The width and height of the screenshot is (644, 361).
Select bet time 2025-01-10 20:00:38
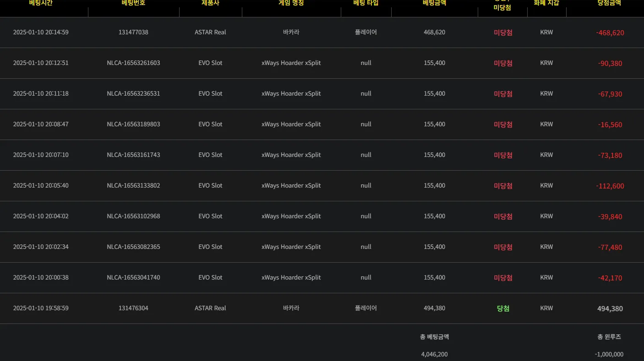click(x=41, y=278)
